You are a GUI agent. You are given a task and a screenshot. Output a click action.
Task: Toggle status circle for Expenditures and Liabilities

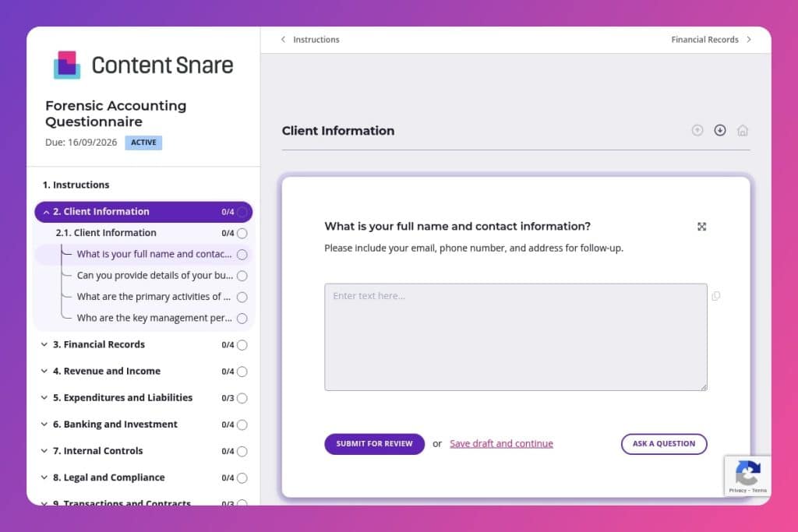pyautogui.click(x=242, y=398)
